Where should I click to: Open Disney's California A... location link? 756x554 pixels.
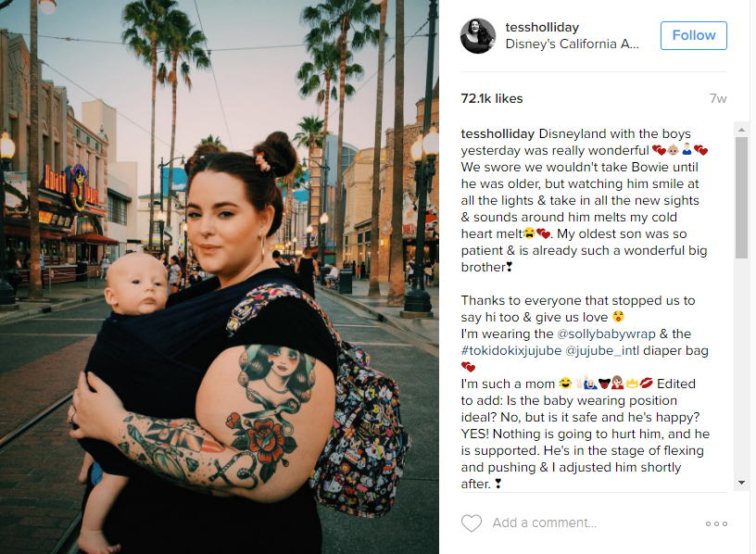click(x=572, y=44)
